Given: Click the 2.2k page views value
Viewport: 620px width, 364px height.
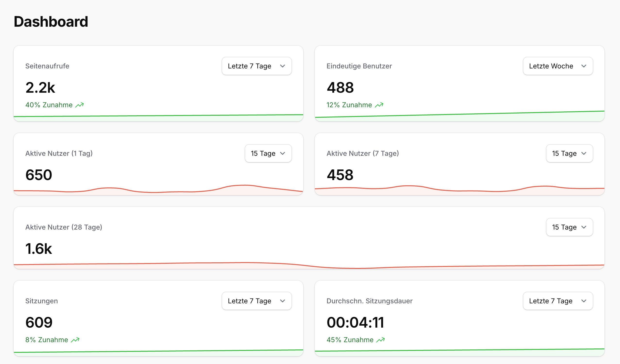Looking at the screenshot, I should [40, 88].
